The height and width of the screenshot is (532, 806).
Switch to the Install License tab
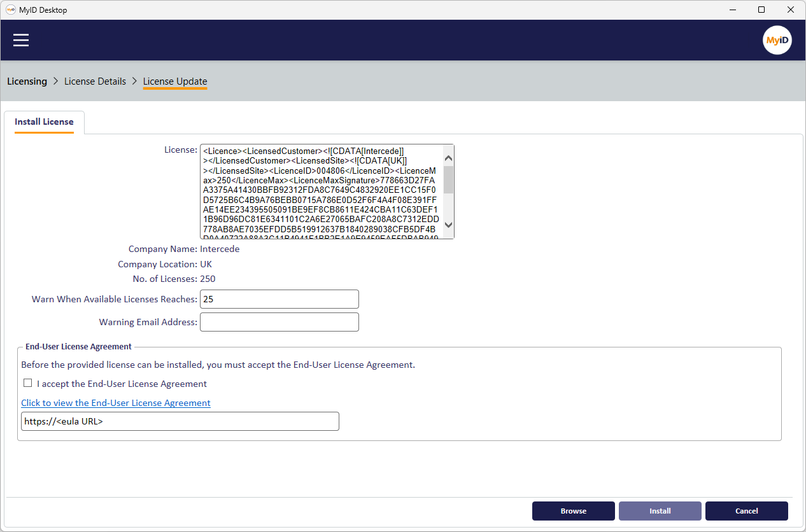44,122
